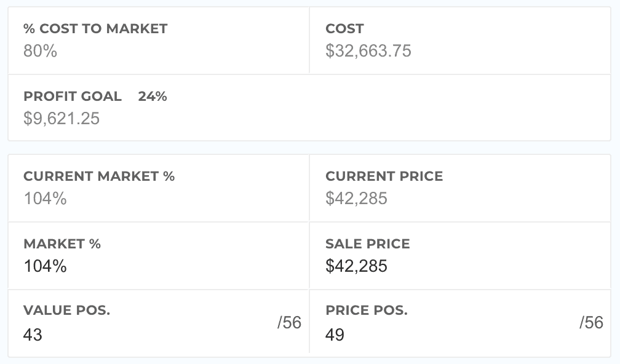620x364 pixels.
Task: Click the /56 total beside Value Pos.
Action: coord(289,322)
